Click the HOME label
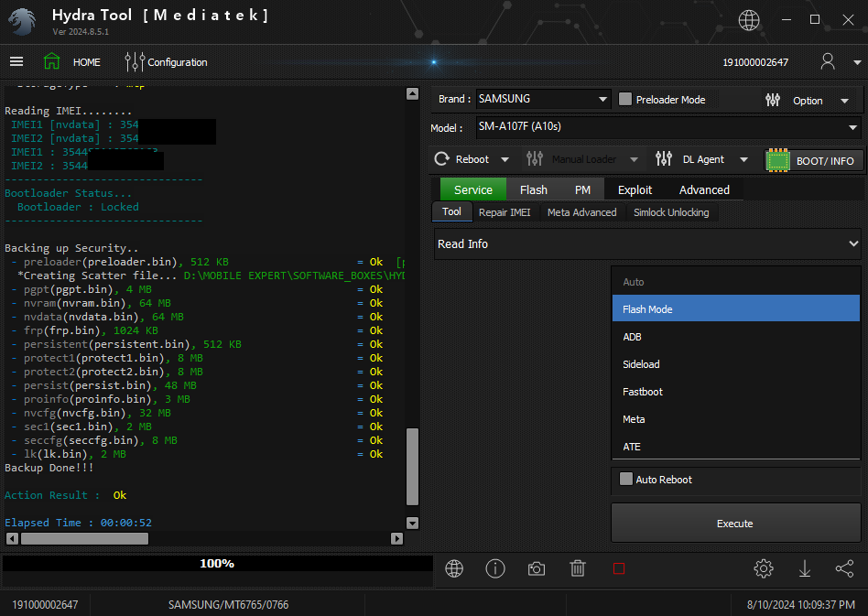Viewport: 868px width, 616px height. (87, 62)
